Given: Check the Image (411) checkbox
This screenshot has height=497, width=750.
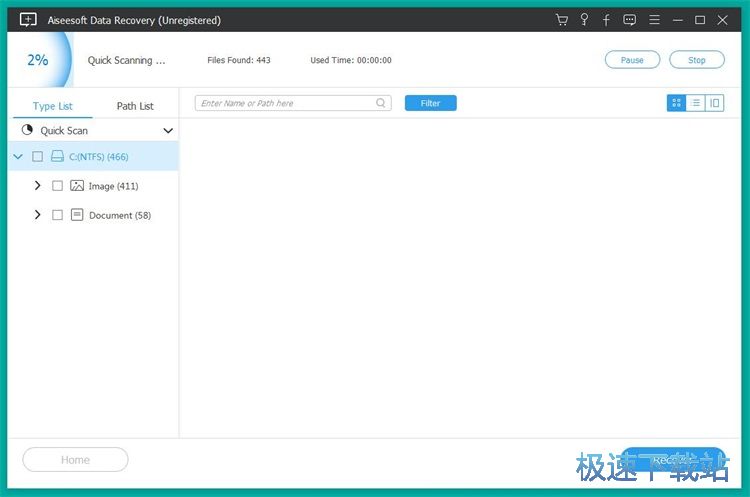Looking at the screenshot, I should point(57,186).
